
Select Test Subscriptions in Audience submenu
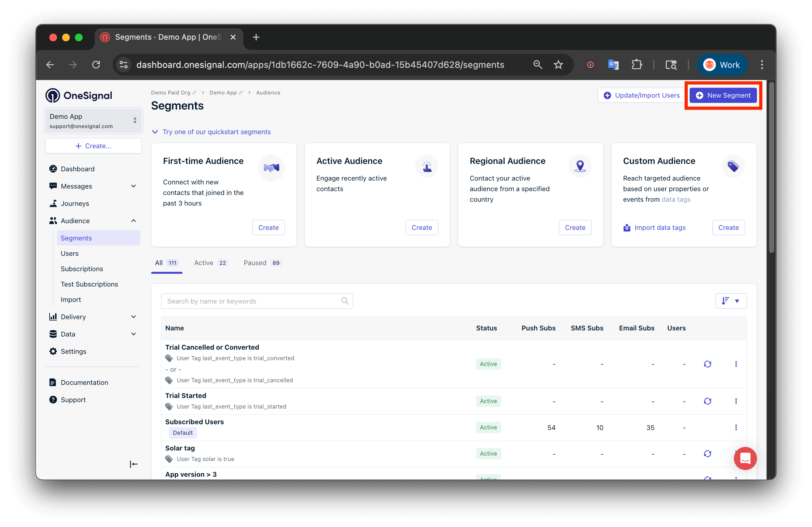tap(89, 284)
